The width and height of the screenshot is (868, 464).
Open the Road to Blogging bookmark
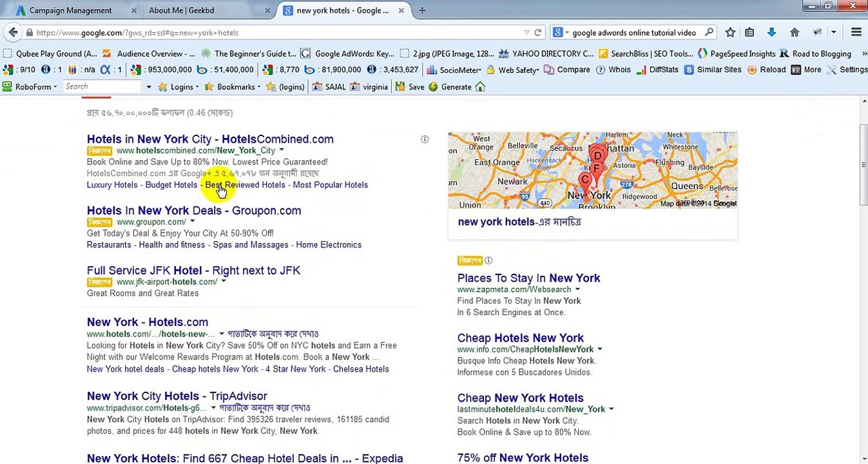tap(816, 53)
